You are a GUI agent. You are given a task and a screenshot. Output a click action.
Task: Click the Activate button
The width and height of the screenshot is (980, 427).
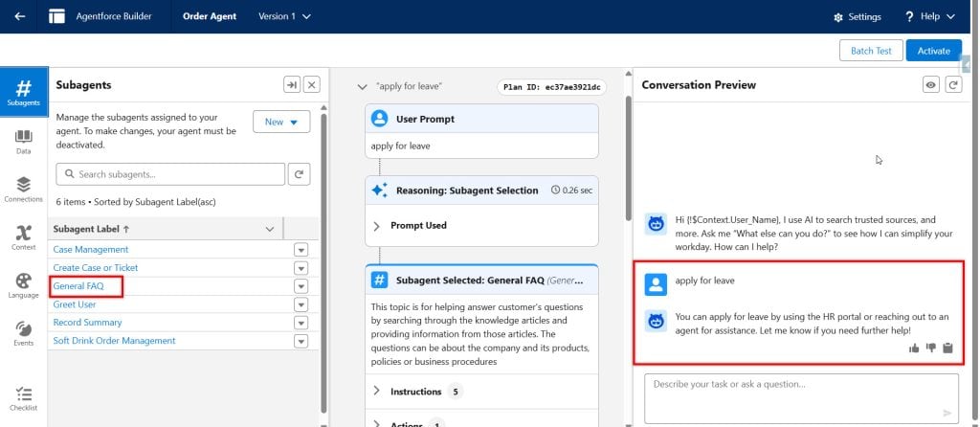pos(934,51)
